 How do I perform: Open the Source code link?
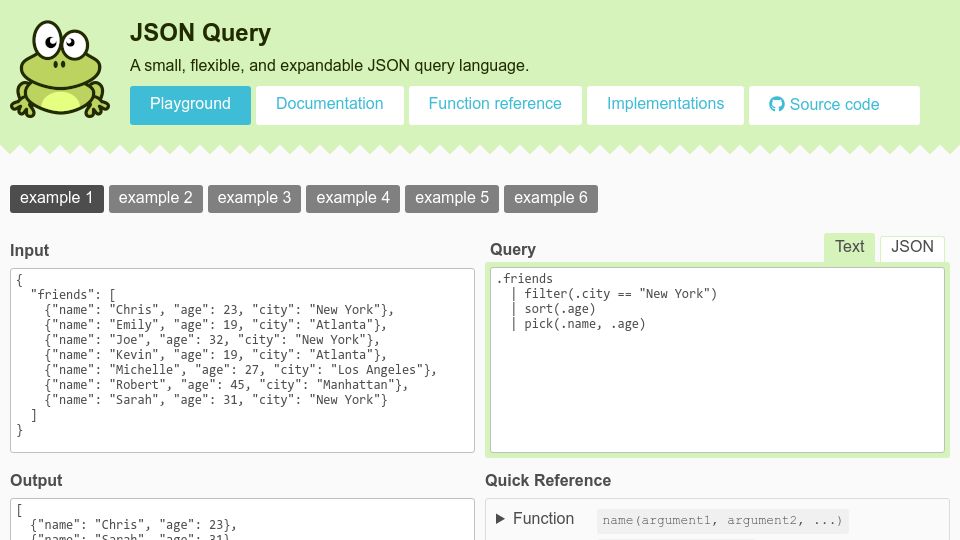point(834,105)
